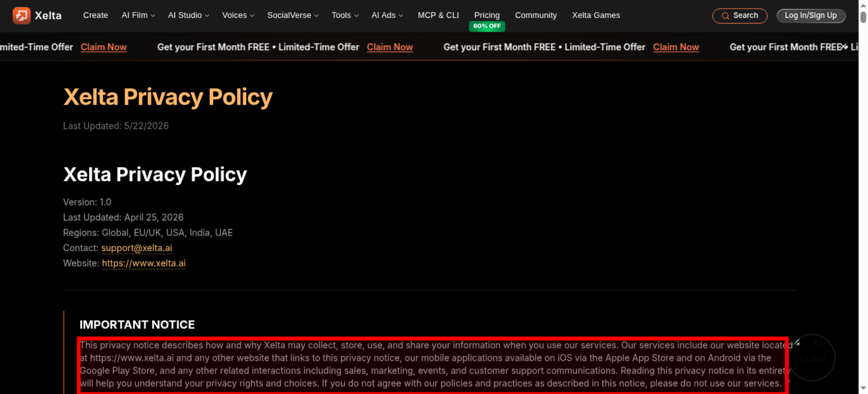Click the white Xelta Privacy Policy heading

click(155, 174)
